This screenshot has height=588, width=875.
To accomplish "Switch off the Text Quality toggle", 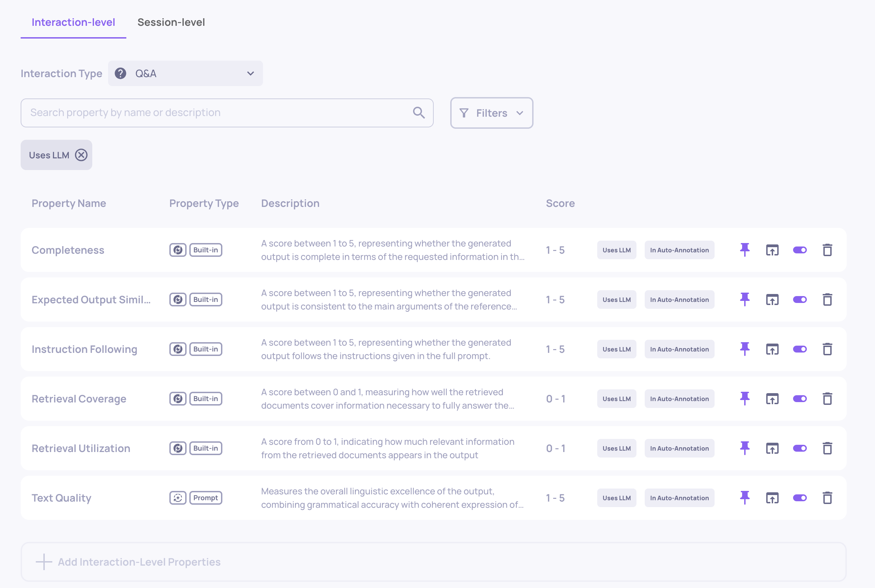I will coord(800,497).
